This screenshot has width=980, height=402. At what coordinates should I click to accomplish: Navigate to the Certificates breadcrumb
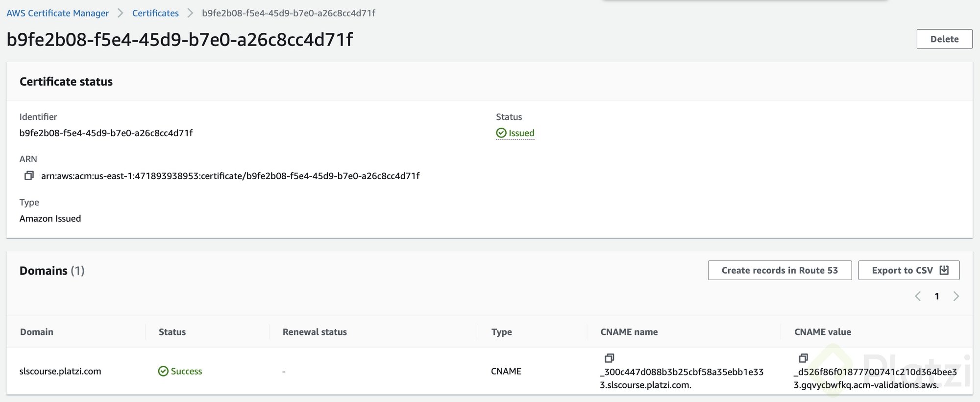(155, 13)
